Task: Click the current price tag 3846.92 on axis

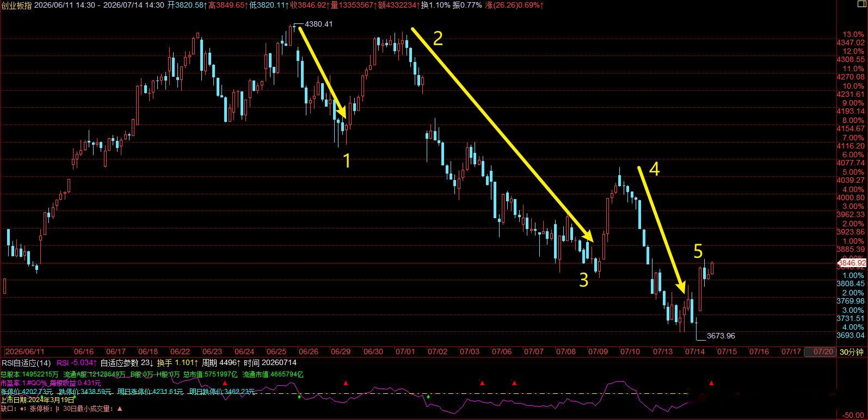Action: coord(851,263)
